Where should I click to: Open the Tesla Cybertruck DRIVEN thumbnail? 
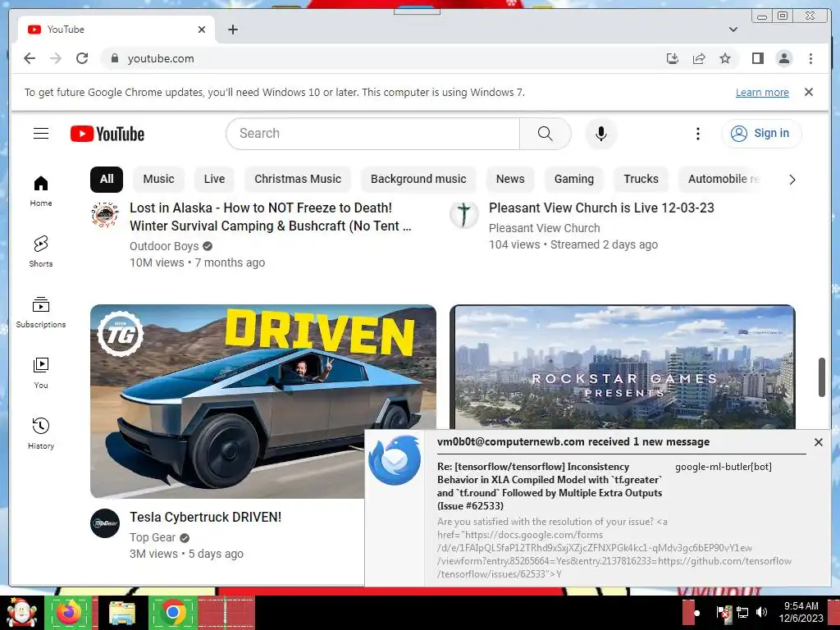[263, 401]
